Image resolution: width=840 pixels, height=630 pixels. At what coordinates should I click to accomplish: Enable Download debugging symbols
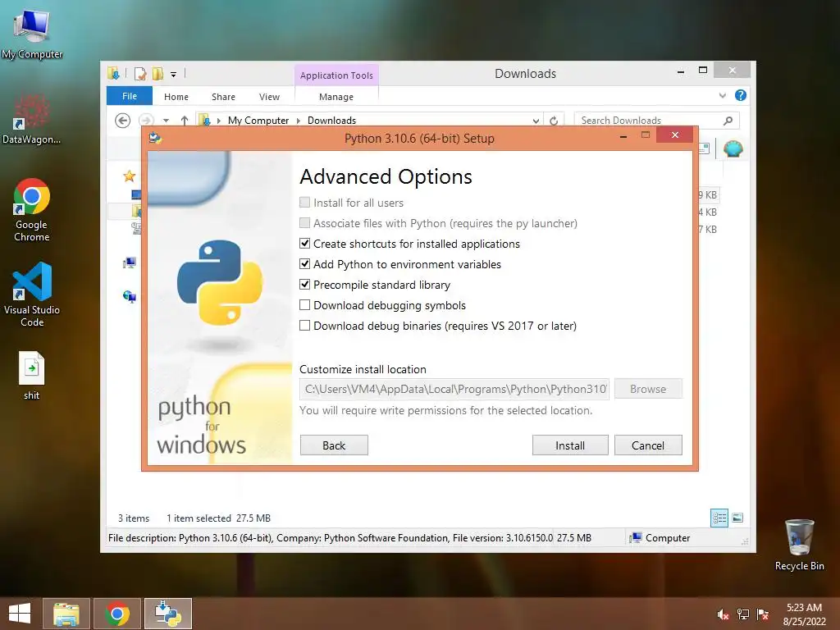tap(304, 305)
